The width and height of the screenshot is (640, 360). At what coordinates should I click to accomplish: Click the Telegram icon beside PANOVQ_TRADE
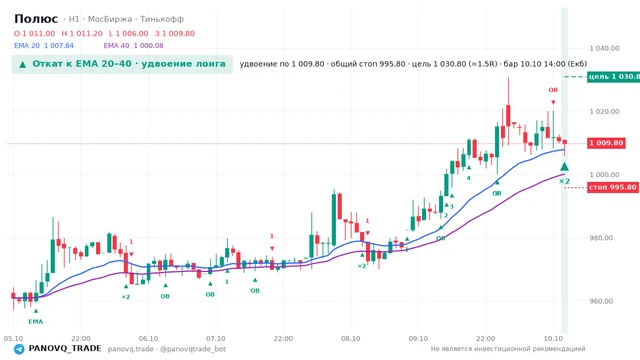19,349
